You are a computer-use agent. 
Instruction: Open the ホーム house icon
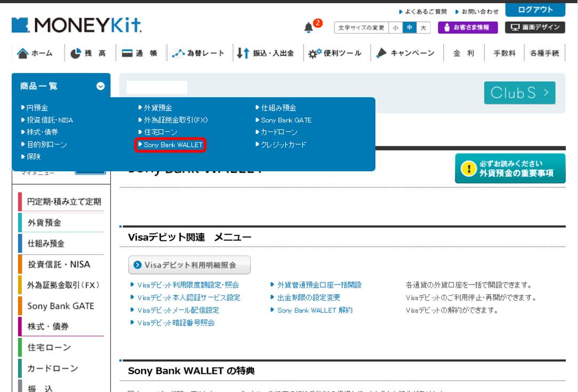pos(23,53)
